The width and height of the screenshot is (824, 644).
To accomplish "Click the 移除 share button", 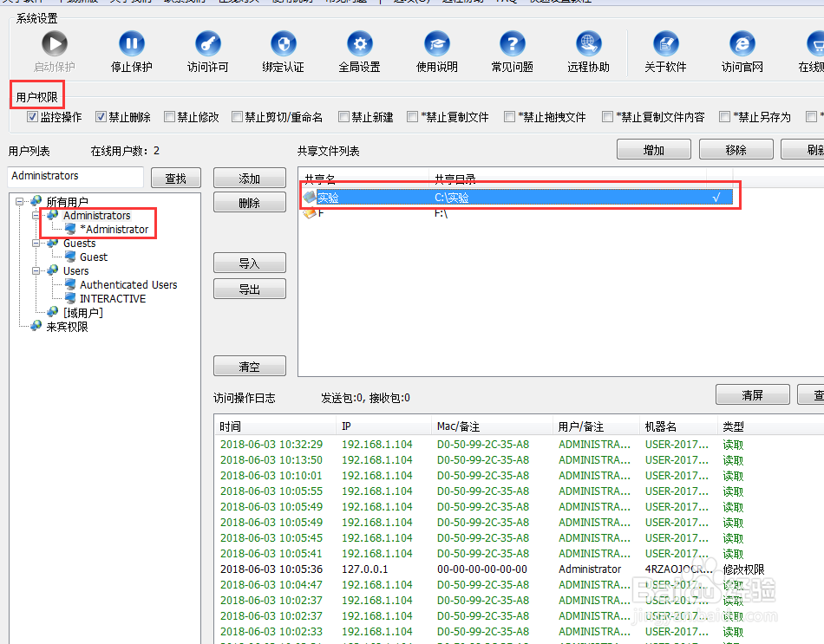I will pos(736,149).
